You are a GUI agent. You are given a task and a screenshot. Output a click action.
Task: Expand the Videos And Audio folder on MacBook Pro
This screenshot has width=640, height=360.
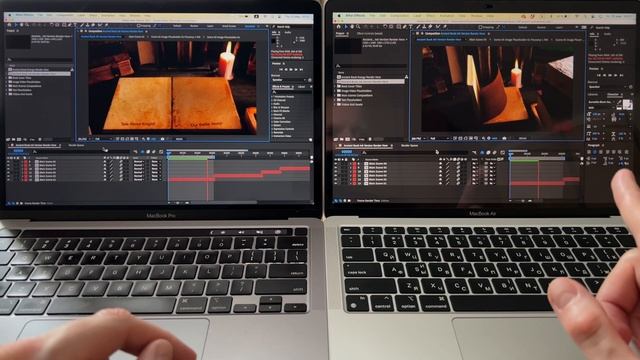(7, 94)
